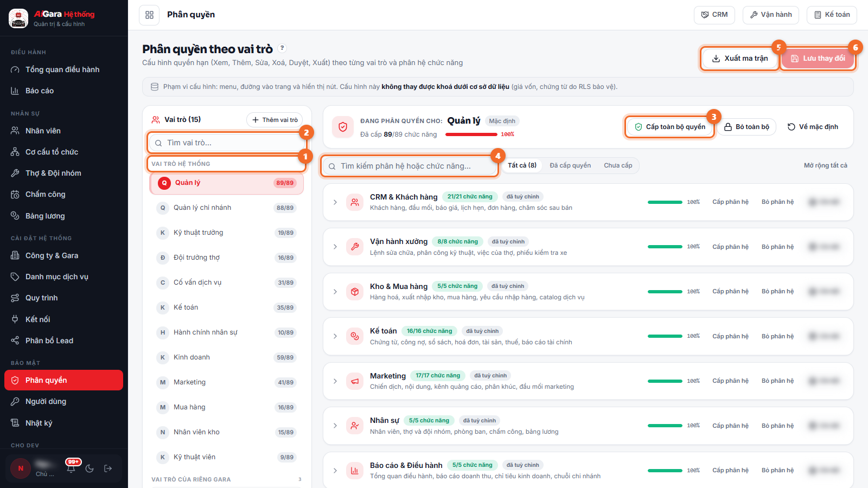Focus the Tìm kiếm phân hệ hoặc chức năng field
This screenshot has width=868, height=488.
pyautogui.click(x=410, y=166)
